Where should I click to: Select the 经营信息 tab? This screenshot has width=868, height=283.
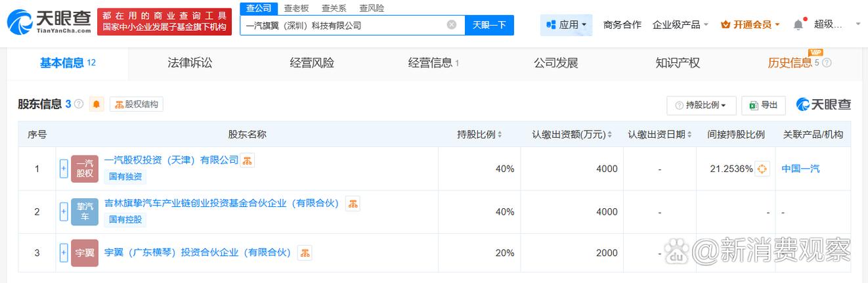tap(433, 63)
